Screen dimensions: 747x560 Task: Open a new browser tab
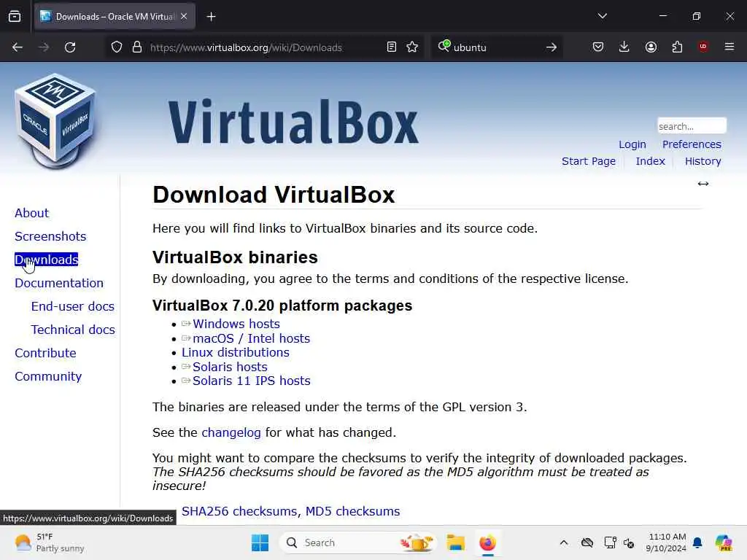211,17
